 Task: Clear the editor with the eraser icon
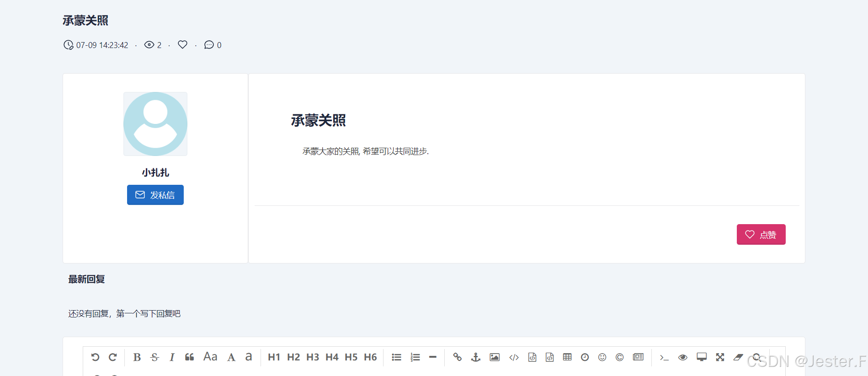point(738,357)
